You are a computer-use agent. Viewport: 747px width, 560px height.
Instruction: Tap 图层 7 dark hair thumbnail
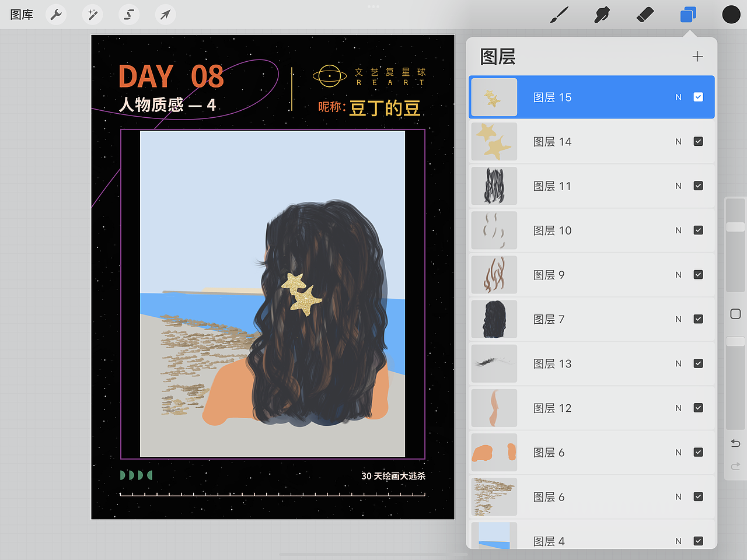click(494, 319)
